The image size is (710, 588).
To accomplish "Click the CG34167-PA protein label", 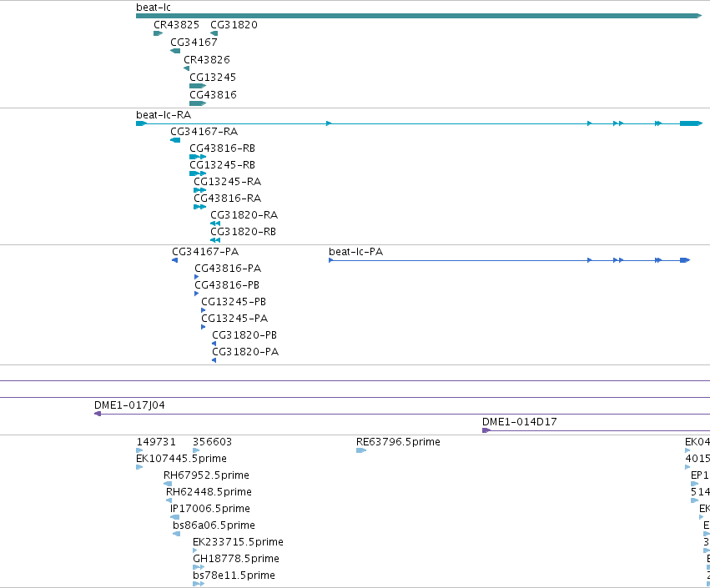I will [x=205, y=252].
